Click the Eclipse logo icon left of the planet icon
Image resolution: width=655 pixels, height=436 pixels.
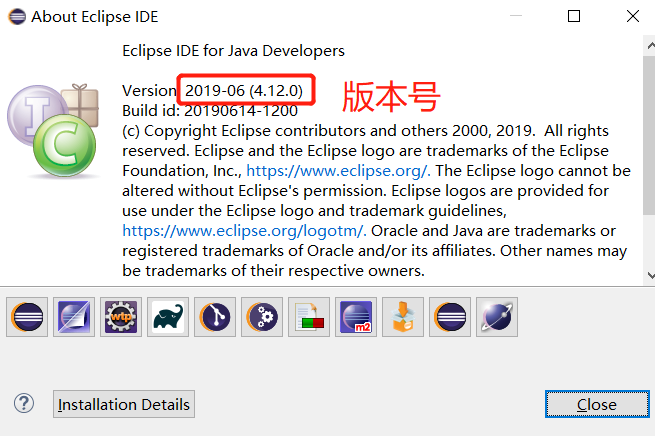(x=450, y=317)
